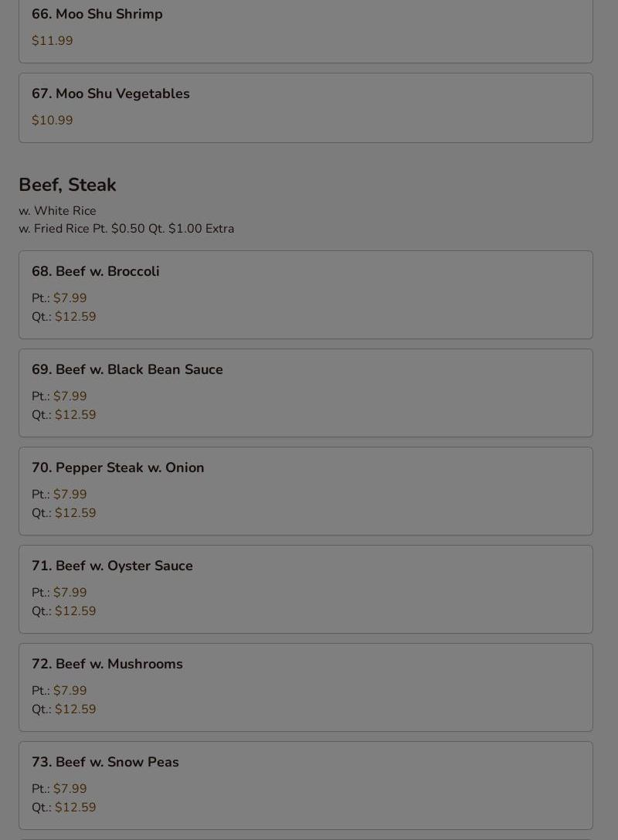Viewport: 618px width, 840px height.
Task: Select Qt. $12.59 for Black Bean Sauce beef
Action: [75, 415]
